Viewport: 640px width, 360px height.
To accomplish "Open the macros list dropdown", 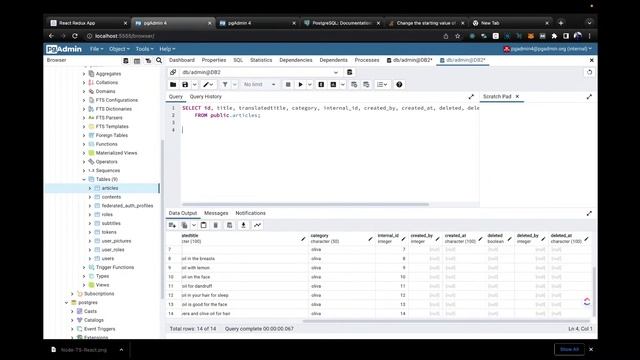I will [382, 84].
